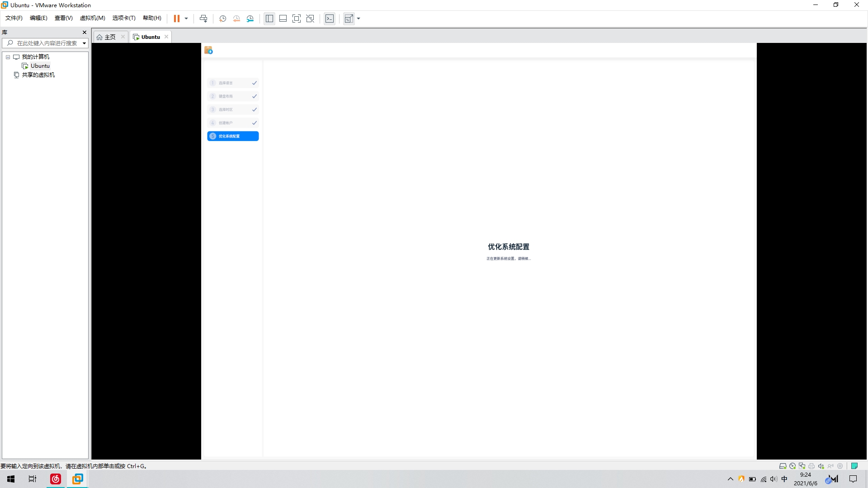This screenshot has height=488, width=868.
Task: Open the 文件(F) menu
Action: click(x=14, y=18)
